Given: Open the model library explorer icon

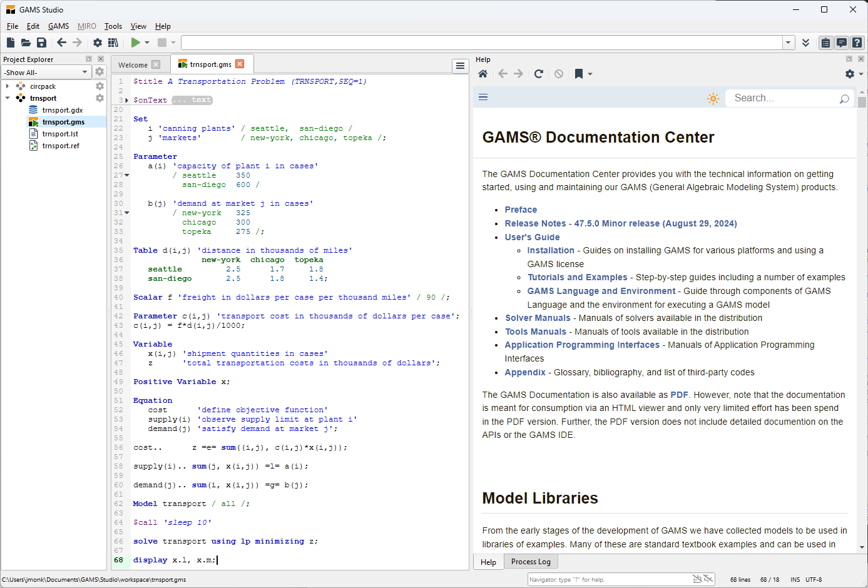Looking at the screenshot, I should click(x=113, y=43).
